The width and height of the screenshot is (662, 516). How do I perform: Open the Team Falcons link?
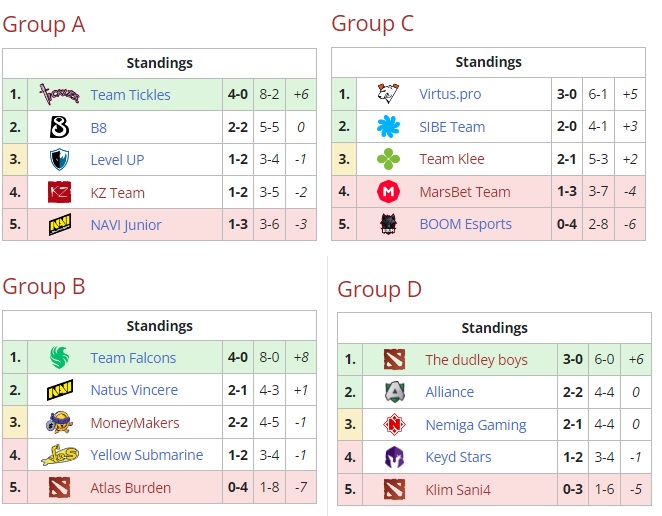133,358
